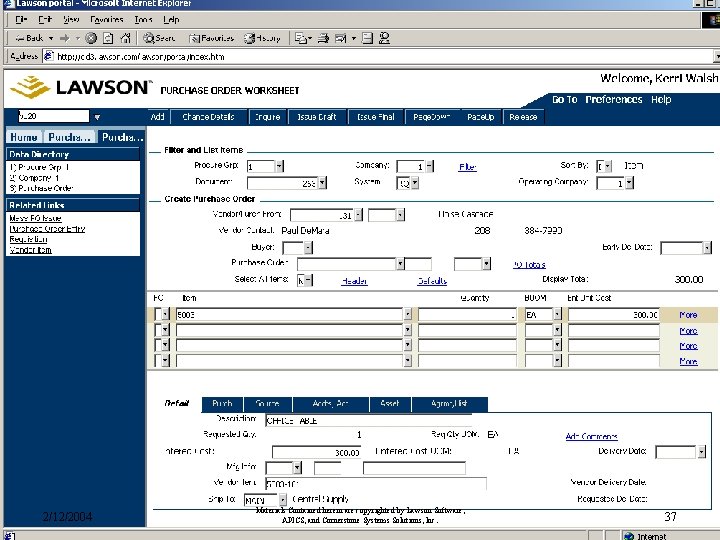Expand the Document dropdown

point(322,183)
